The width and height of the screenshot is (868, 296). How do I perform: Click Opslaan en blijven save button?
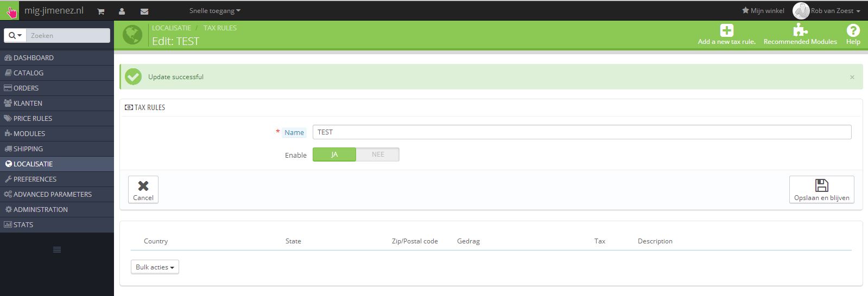pyautogui.click(x=822, y=190)
